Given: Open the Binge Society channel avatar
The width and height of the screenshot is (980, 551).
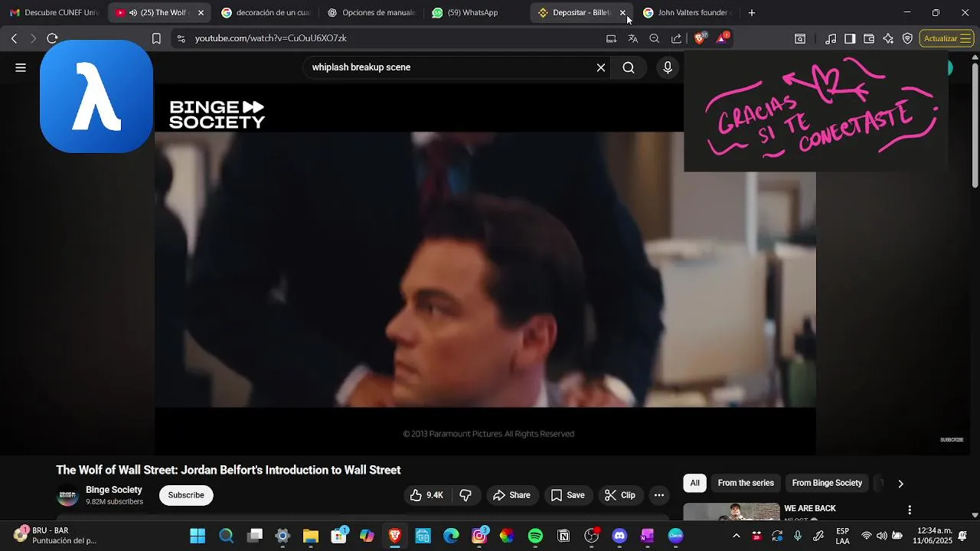Looking at the screenshot, I should (68, 496).
